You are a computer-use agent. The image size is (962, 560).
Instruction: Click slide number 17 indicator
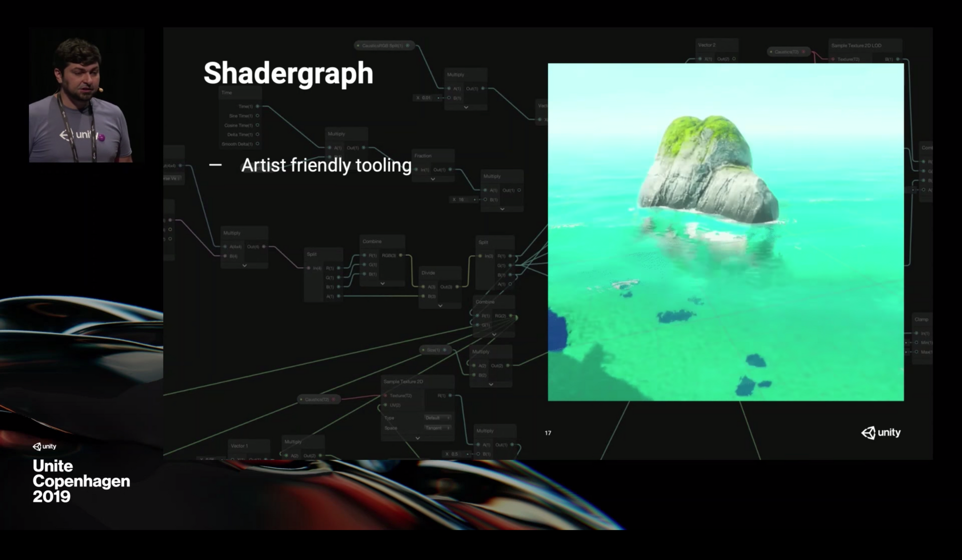[548, 433]
